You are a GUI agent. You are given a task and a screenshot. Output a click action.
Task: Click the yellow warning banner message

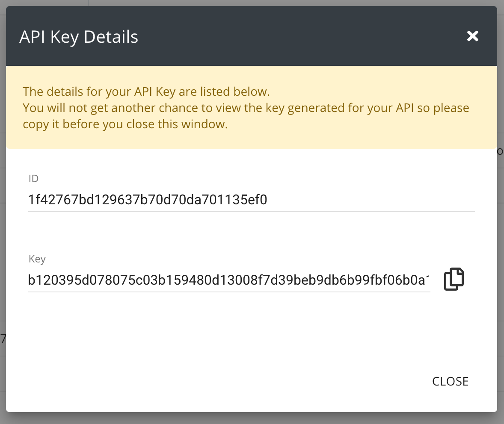click(251, 108)
